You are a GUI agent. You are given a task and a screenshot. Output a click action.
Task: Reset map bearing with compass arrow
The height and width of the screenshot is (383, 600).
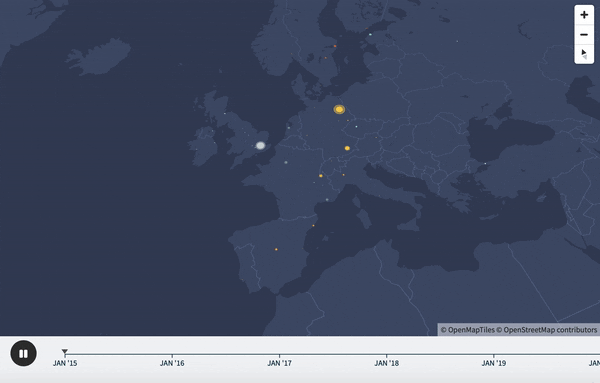pos(584,54)
